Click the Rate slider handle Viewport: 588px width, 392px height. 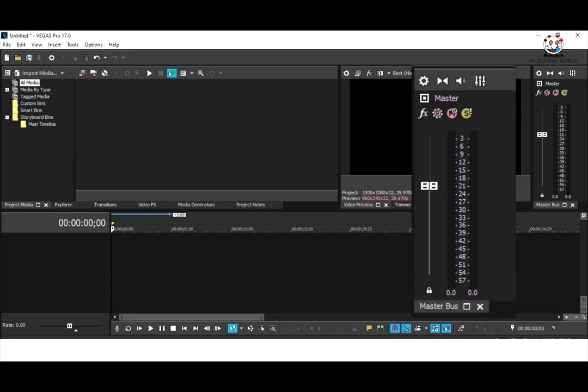point(69,326)
